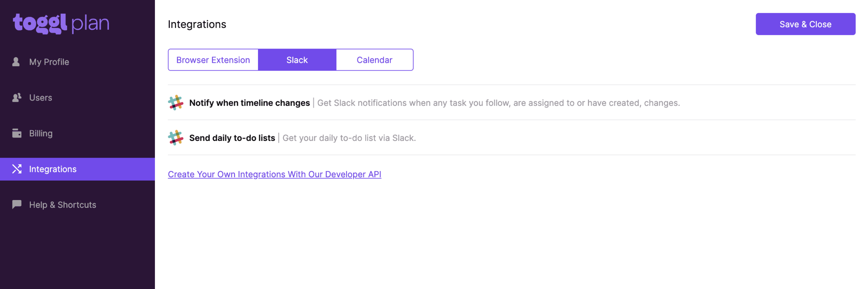Open Help & Shortcuts label in sidebar
Screen dimensions: 868x289
pos(63,204)
